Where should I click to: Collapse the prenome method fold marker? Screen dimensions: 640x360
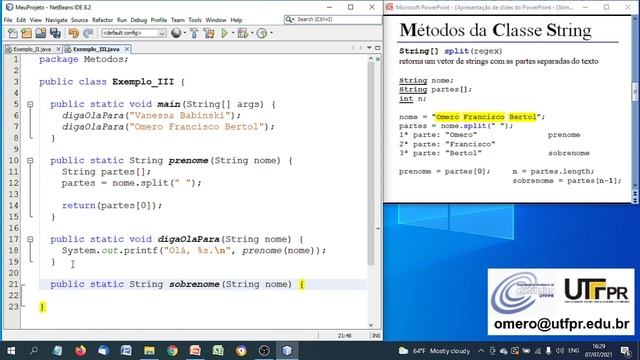30,161
